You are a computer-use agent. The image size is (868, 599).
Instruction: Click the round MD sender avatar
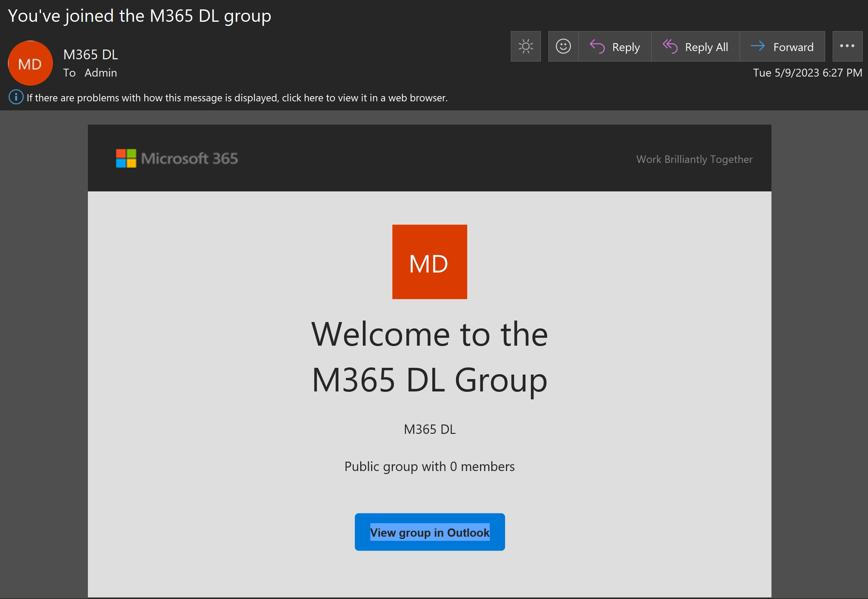(30, 63)
